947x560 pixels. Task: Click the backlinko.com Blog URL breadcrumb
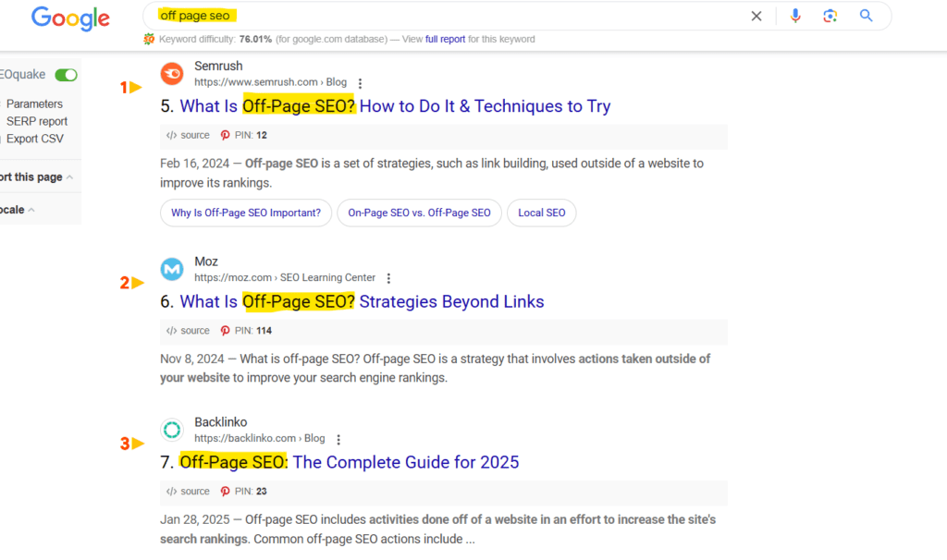click(260, 438)
